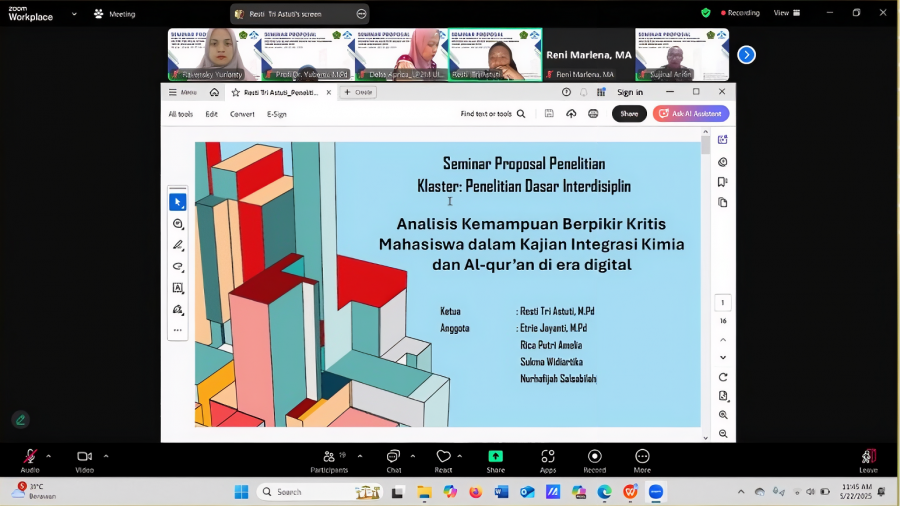
Task: Click the Acrobat zoom out magnifier
Action: tap(723, 434)
